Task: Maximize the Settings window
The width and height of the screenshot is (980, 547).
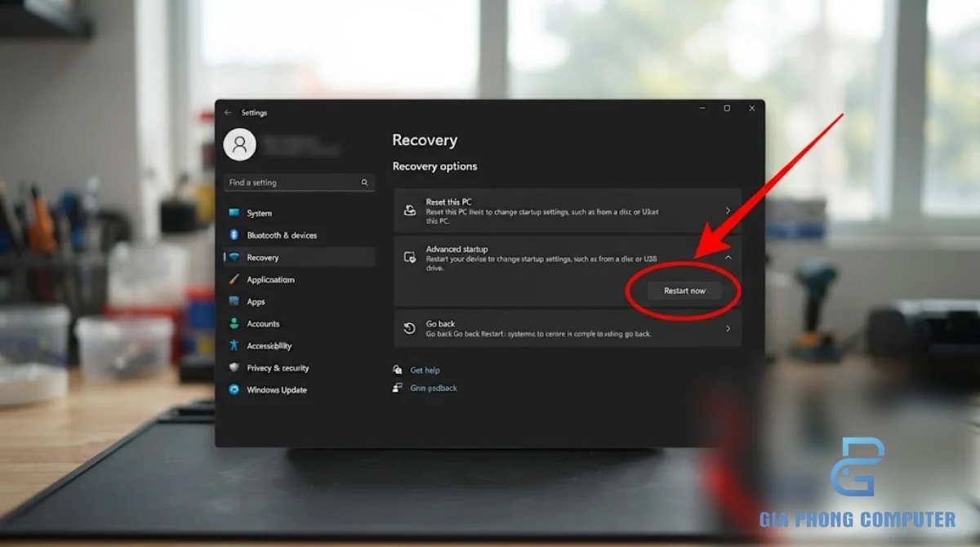Action: click(727, 108)
